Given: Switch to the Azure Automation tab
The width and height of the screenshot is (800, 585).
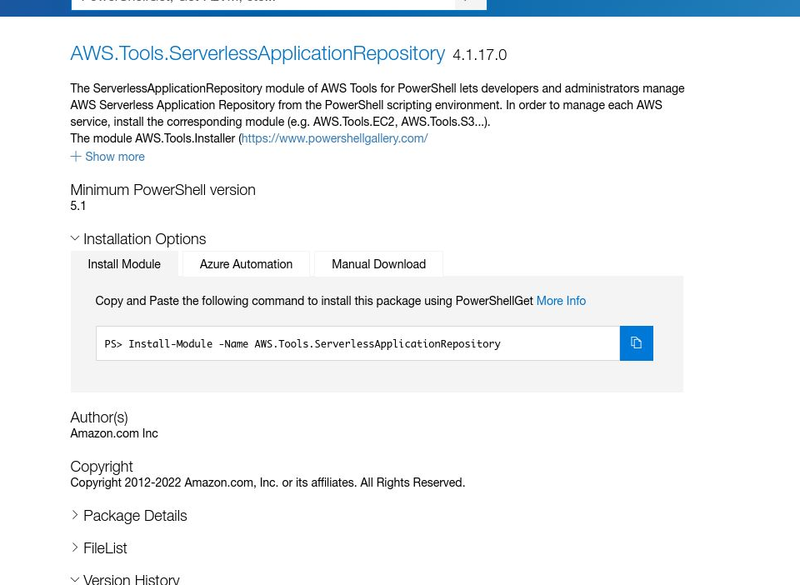Looking at the screenshot, I should click(x=246, y=264).
